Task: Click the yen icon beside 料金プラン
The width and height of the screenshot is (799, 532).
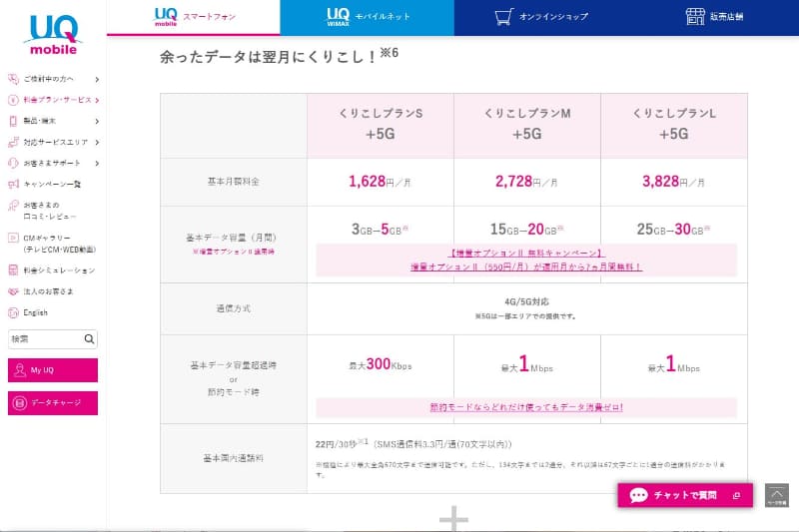Action: [13, 100]
